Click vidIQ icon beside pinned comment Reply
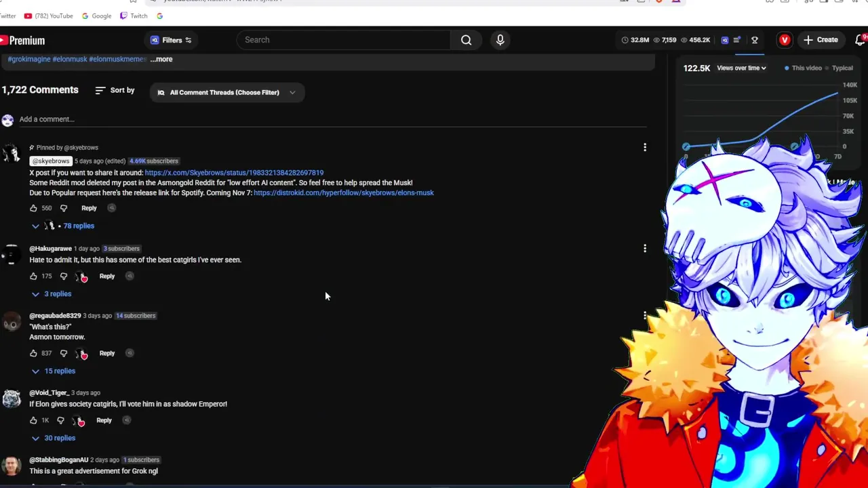This screenshot has height=488, width=868. click(x=111, y=208)
